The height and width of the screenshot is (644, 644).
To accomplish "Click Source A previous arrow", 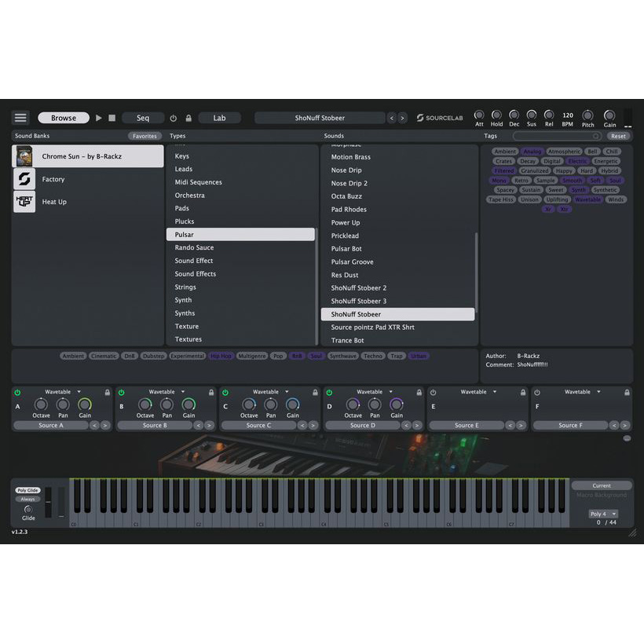I will pyautogui.click(x=94, y=426).
